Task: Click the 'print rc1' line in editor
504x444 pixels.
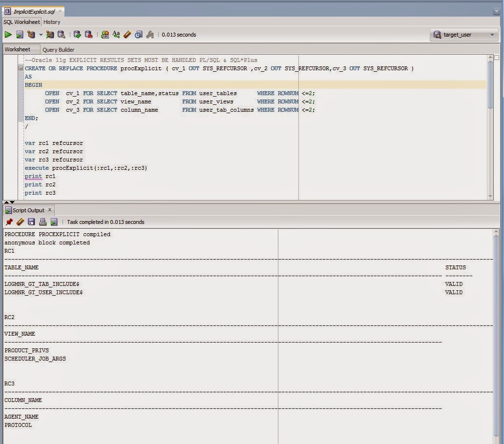Action: point(40,176)
